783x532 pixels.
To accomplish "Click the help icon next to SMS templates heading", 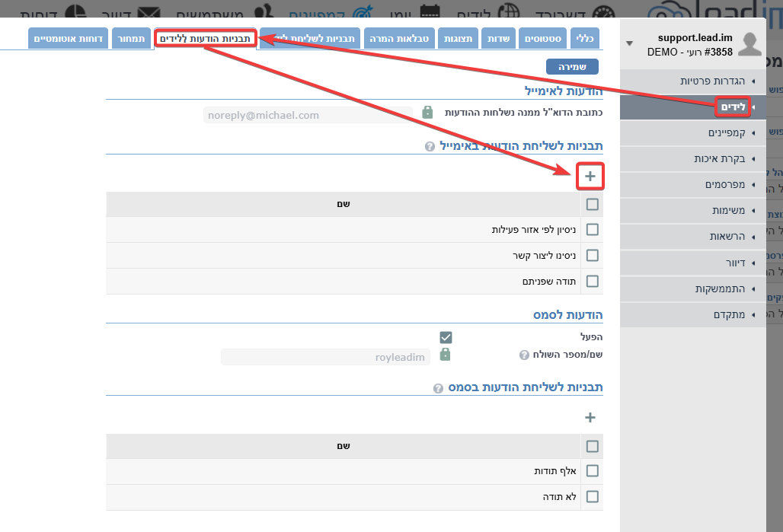I will tap(438, 388).
